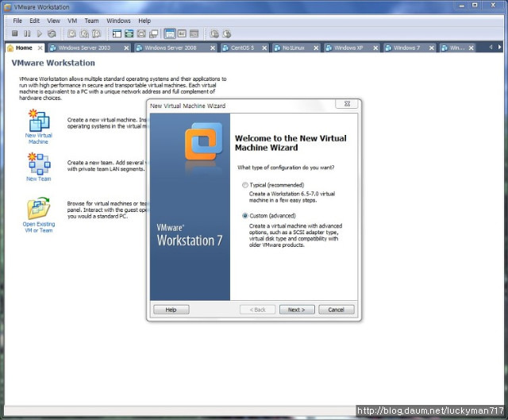The height and width of the screenshot is (420, 508).
Task: Close the Windows Server 2008 tab
Action: click(213, 48)
